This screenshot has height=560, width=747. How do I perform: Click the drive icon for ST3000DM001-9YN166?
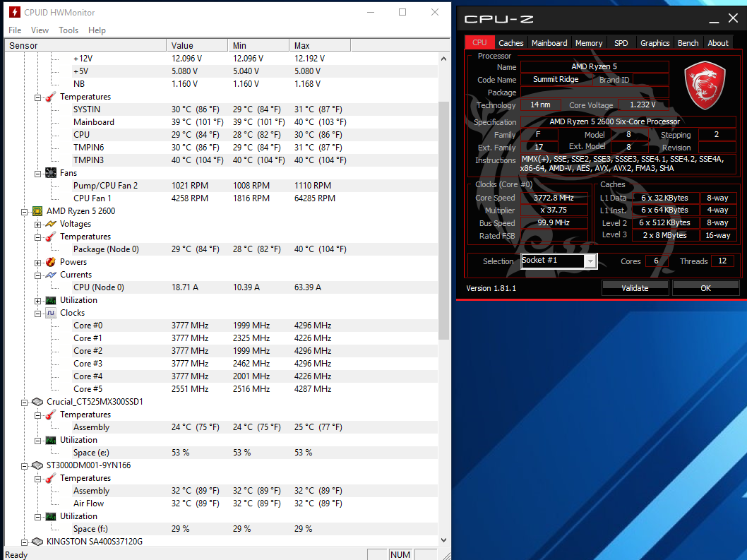pyautogui.click(x=37, y=465)
